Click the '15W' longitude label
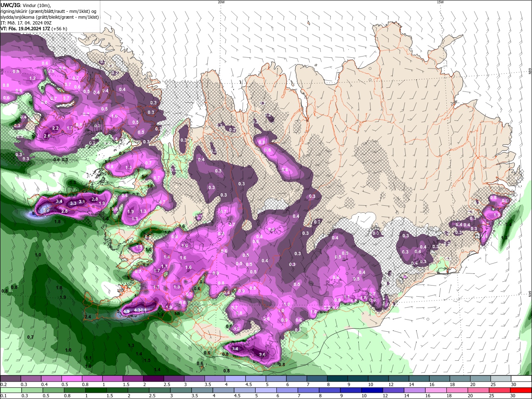532x399 pixels. click(x=440, y=2)
